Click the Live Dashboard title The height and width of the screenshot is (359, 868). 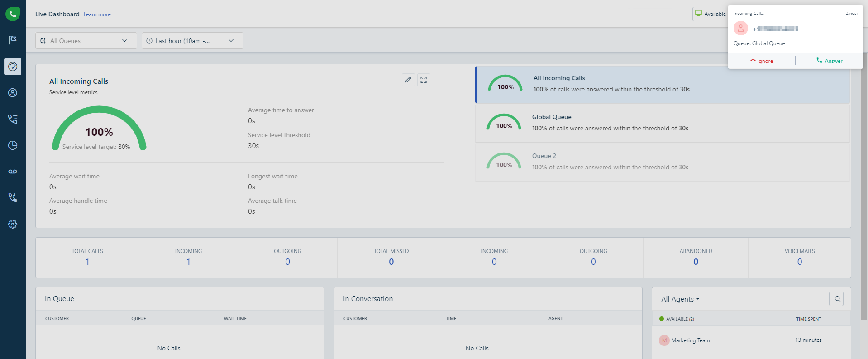(x=57, y=14)
